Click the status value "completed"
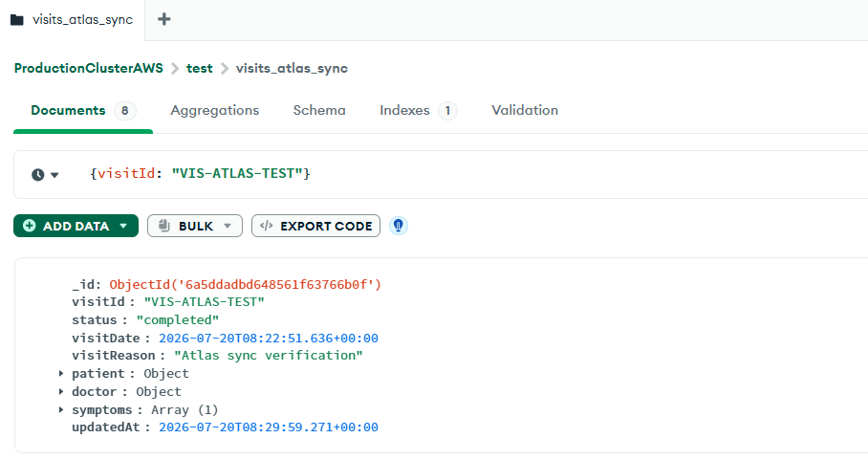 [178, 320]
